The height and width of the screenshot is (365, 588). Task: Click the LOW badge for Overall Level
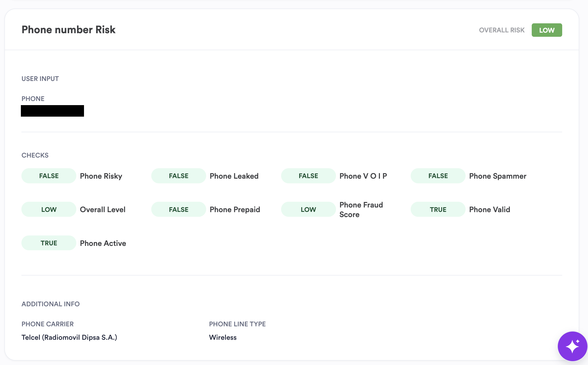click(49, 209)
